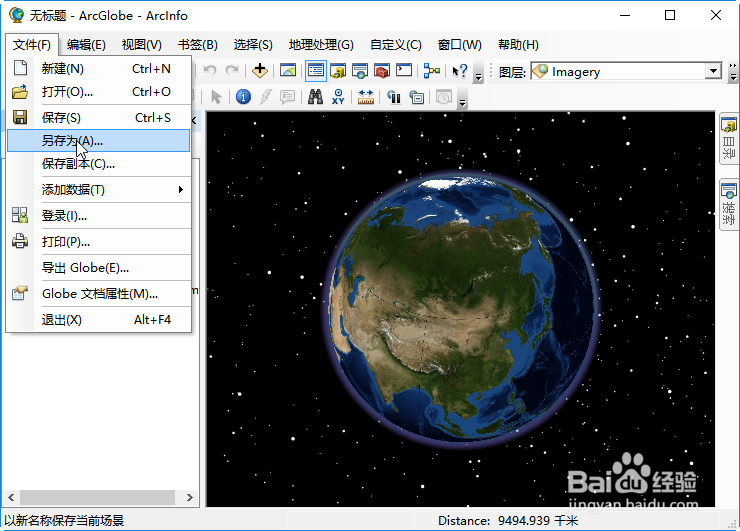Select the HTML Popup tool
The height and width of the screenshot is (531, 740).
click(287, 97)
